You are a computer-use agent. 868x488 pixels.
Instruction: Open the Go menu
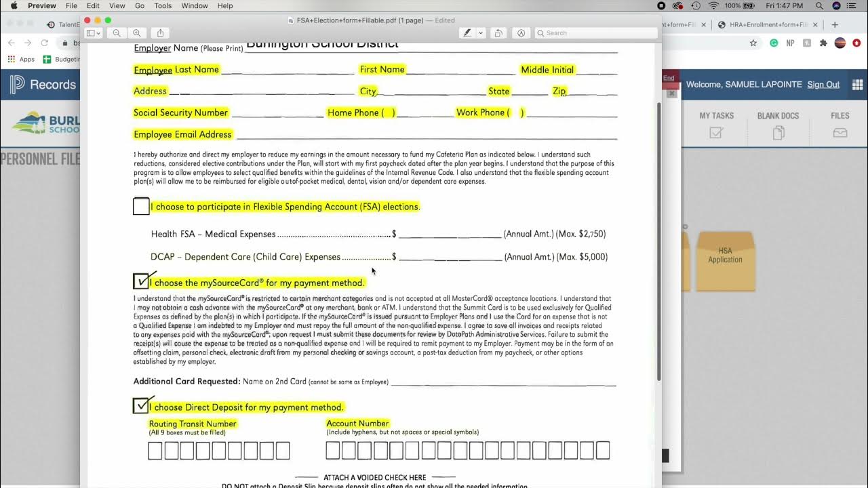click(x=140, y=5)
